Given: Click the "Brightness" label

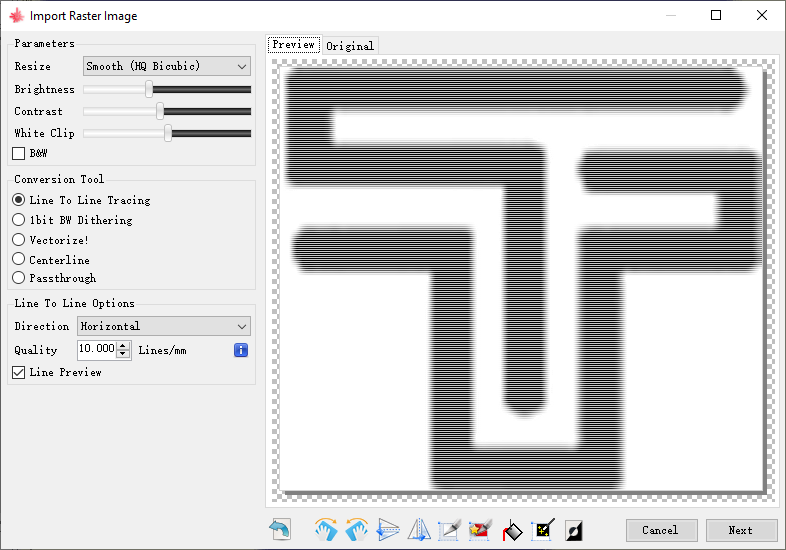Looking at the screenshot, I should [44, 89].
